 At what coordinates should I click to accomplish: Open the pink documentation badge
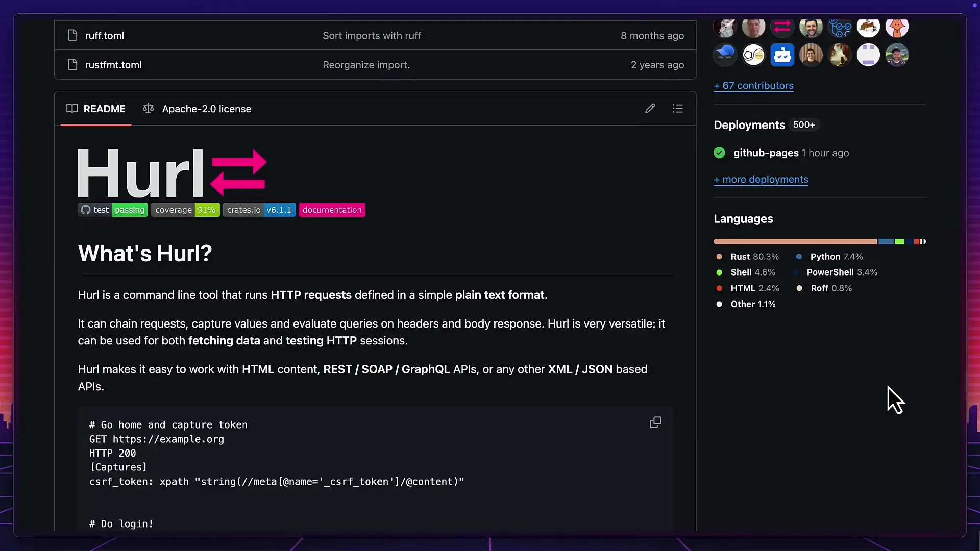332,210
